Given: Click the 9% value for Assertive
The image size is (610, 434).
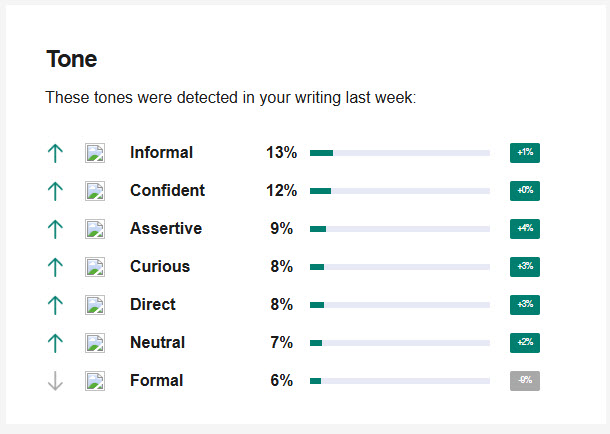Looking at the screenshot, I should pos(282,229).
